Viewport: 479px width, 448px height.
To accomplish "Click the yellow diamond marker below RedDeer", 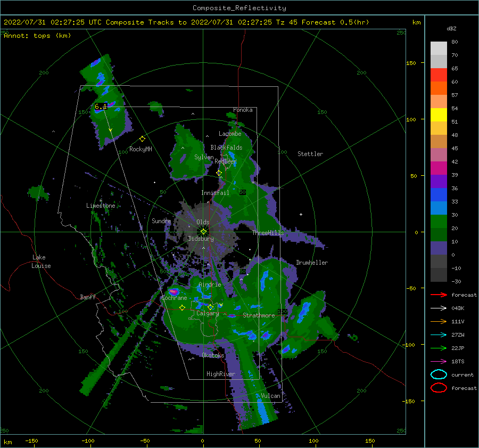I will click(x=219, y=173).
